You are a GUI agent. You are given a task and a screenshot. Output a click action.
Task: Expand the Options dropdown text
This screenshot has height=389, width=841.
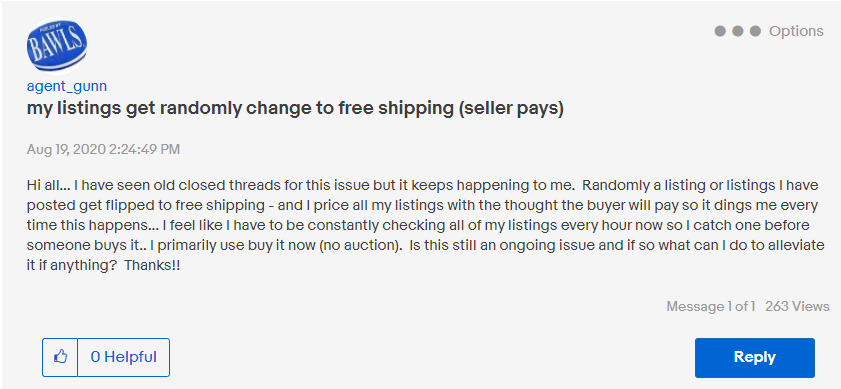(796, 31)
